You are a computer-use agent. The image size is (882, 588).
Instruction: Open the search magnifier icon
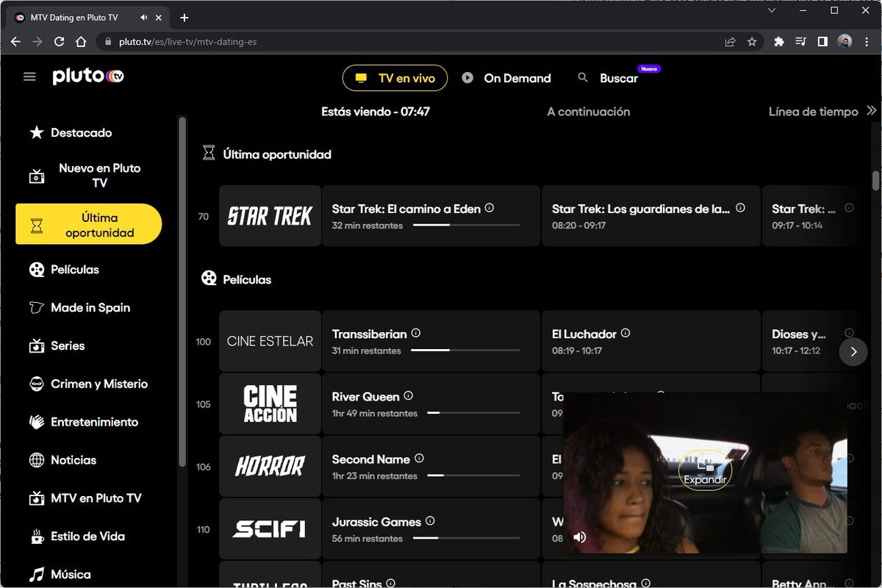[582, 77]
